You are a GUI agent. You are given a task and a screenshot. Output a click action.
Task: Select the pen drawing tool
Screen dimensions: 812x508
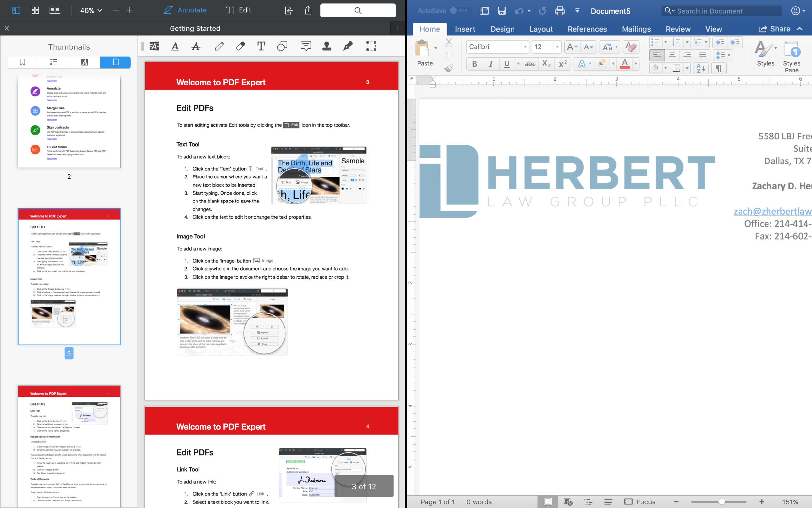(x=220, y=46)
